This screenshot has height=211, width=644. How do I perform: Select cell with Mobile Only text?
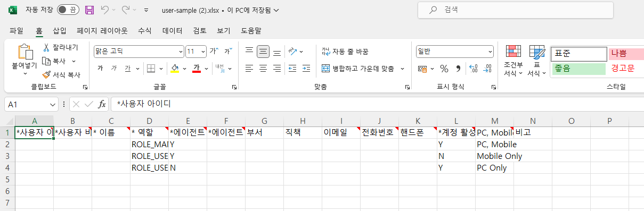494,156
